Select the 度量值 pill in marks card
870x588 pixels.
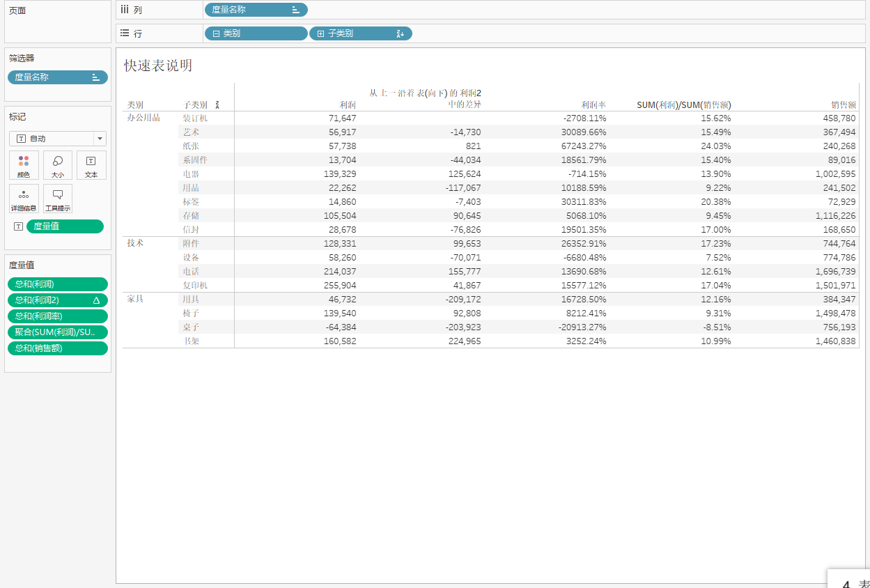[65, 226]
